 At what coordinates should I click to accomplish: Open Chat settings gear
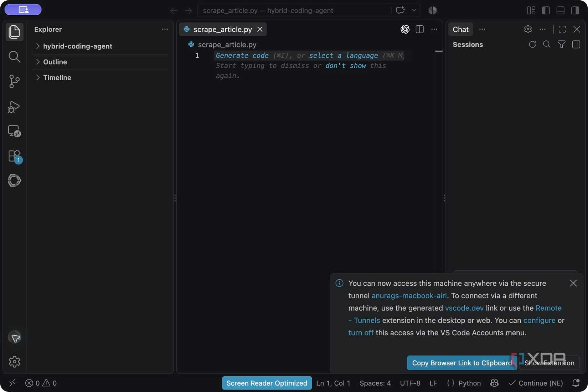tap(528, 29)
